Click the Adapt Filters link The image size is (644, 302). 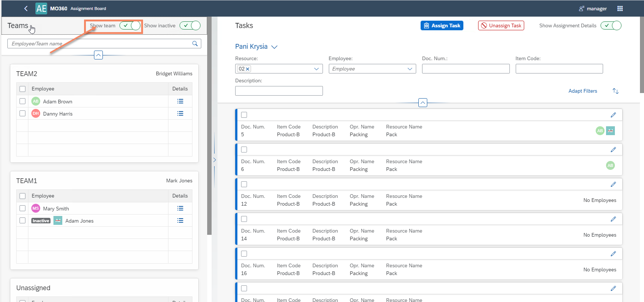pos(582,91)
